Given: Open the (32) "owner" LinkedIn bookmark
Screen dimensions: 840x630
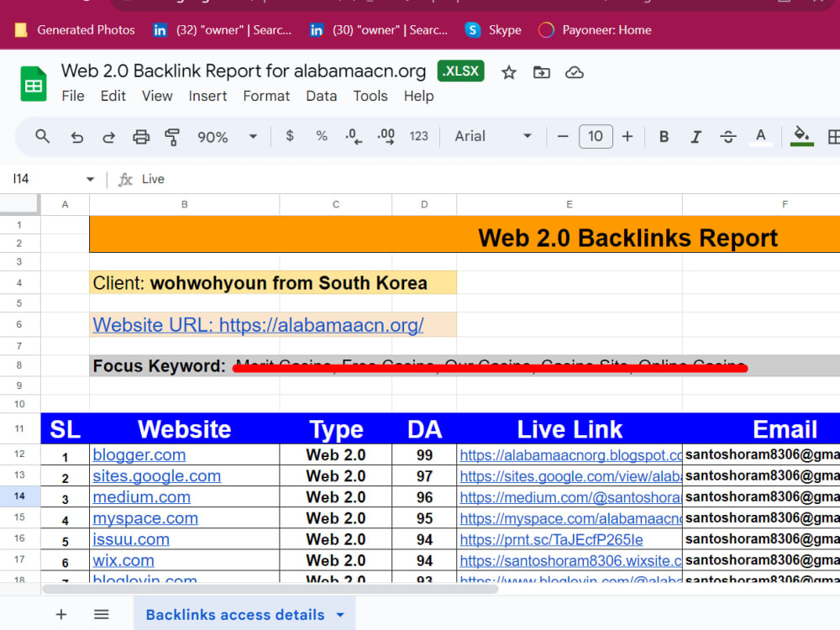Looking at the screenshot, I should (x=223, y=30).
